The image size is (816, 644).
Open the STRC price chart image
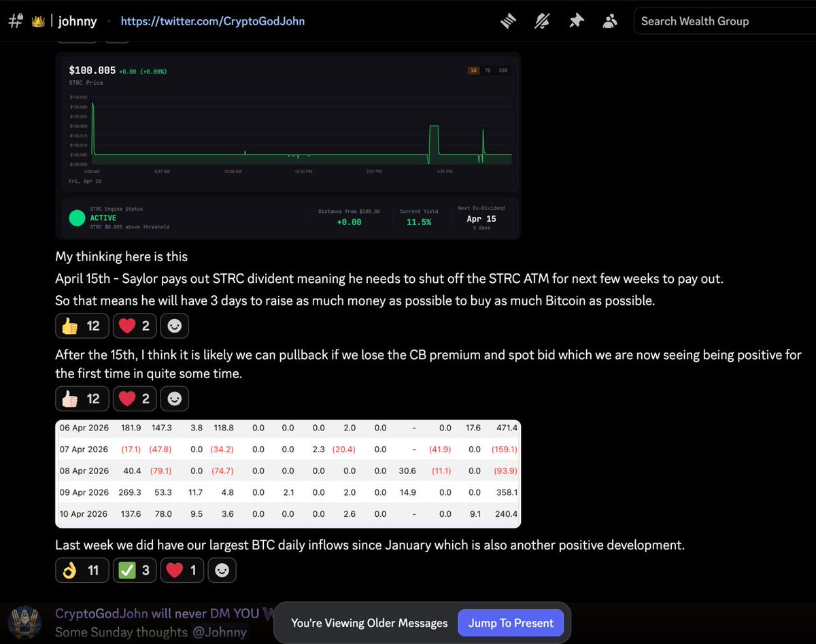coord(288,146)
